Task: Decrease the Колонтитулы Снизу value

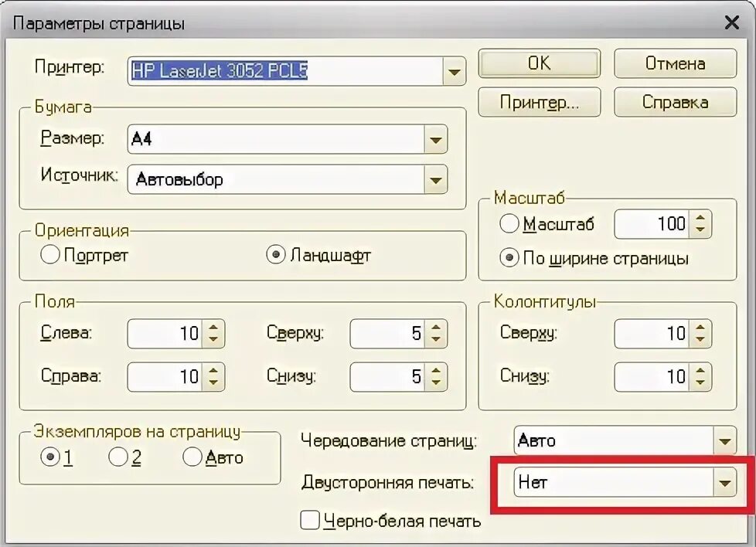Action: (x=700, y=383)
